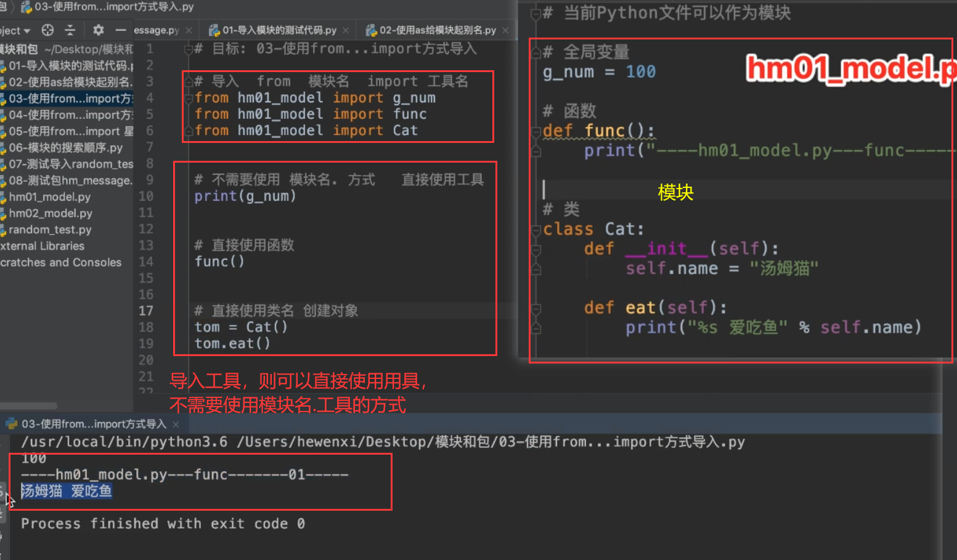Toggle fold marker at line 1 comment
957x560 pixels.
pyautogui.click(x=189, y=49)
